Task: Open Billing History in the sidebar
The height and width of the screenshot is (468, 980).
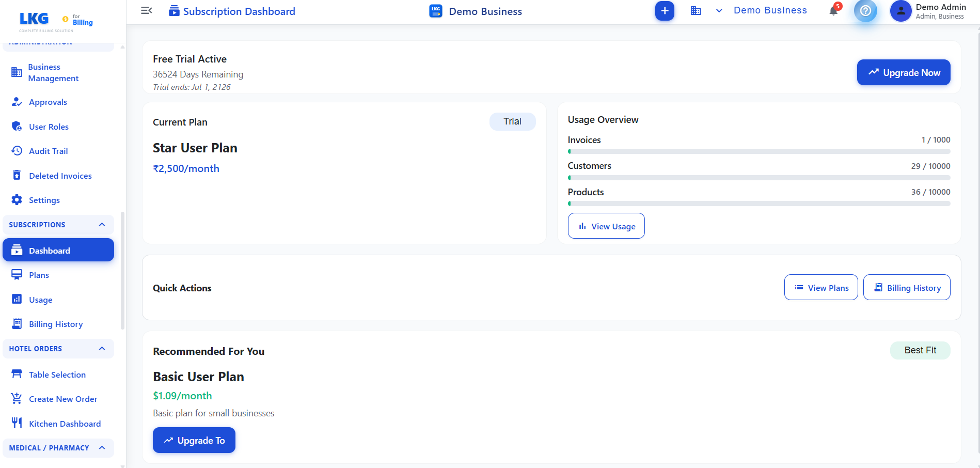Action: tap(58, 324)
